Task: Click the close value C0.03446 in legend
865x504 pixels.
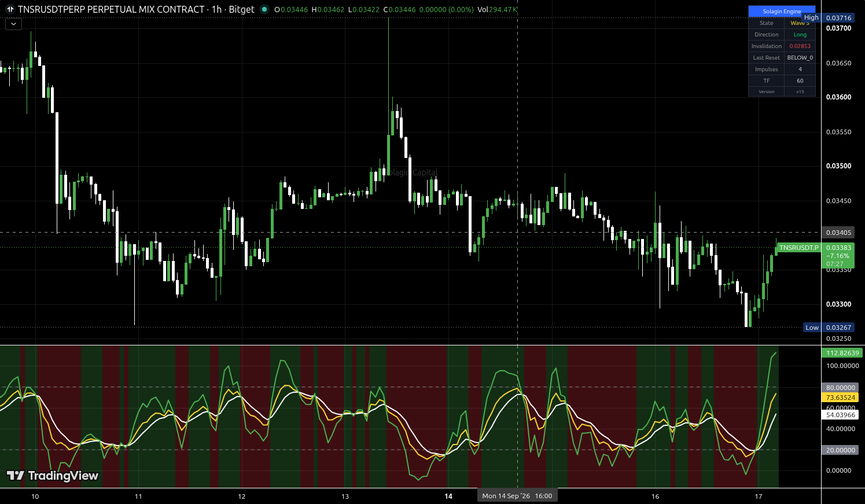Action: click(399, 9)
